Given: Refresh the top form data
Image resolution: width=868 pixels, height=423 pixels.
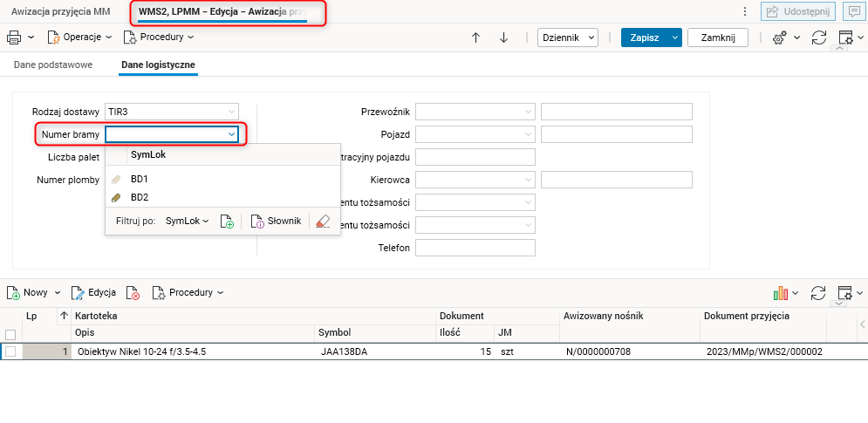Looking at the screenshot, I should (819, 38).
